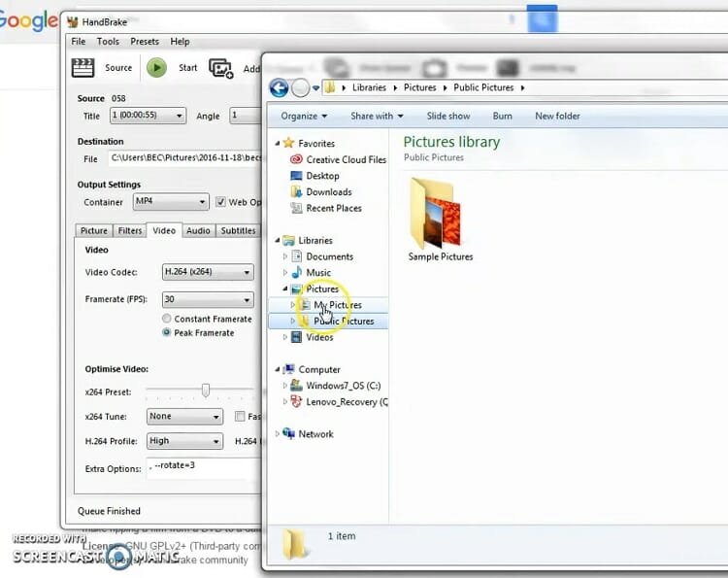
Task: Select the Constant Framerate radio button
Action: click(x=166, y=319)
